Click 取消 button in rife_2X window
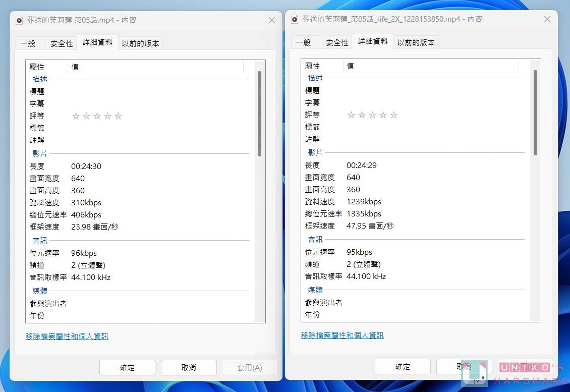 coord(464,367)
